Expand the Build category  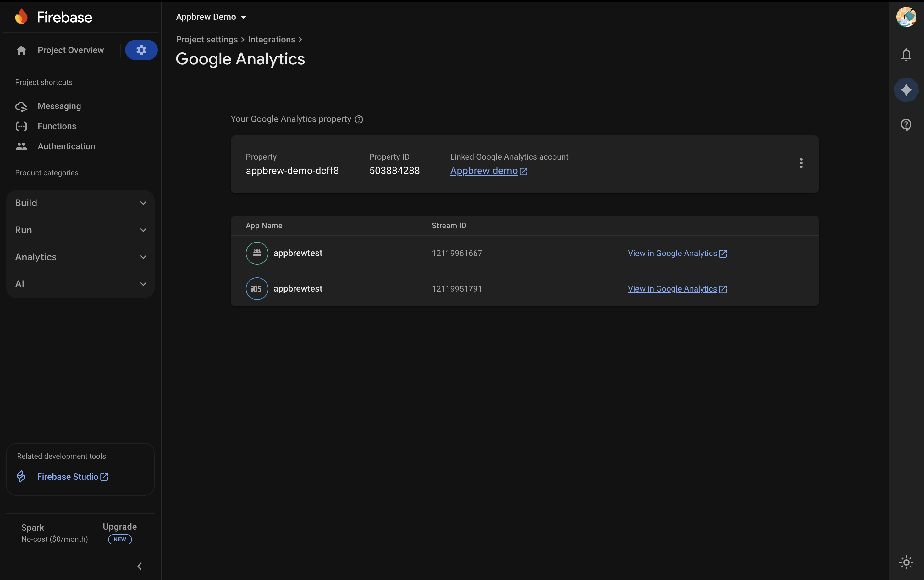coord(80,203)
